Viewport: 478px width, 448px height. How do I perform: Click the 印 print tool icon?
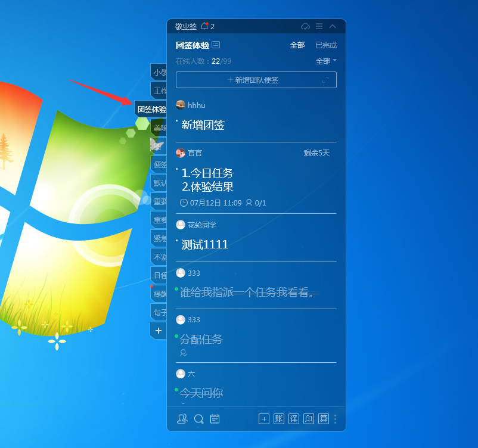coord(309,419)
